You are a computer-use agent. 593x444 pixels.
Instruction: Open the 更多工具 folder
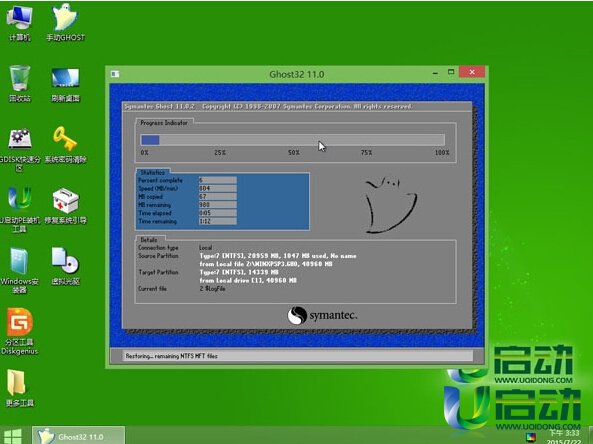pos(19,388)
